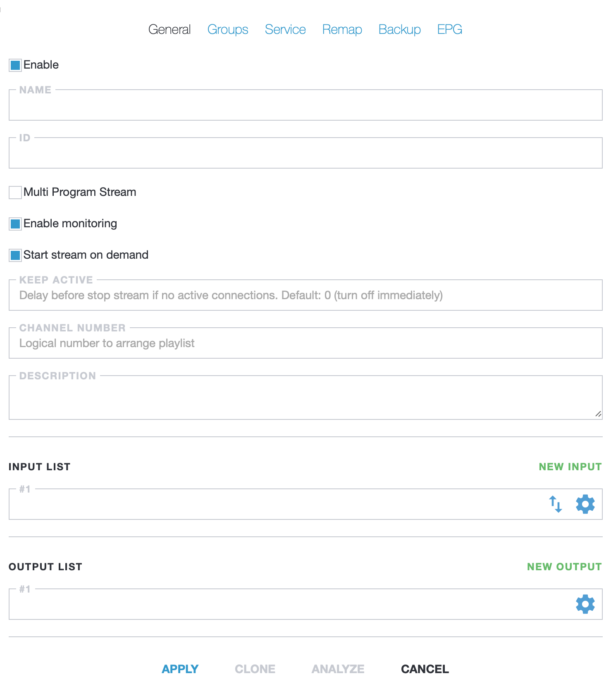
Task: Check the Multi Program Stream box
Action: (x=15, y=193)
